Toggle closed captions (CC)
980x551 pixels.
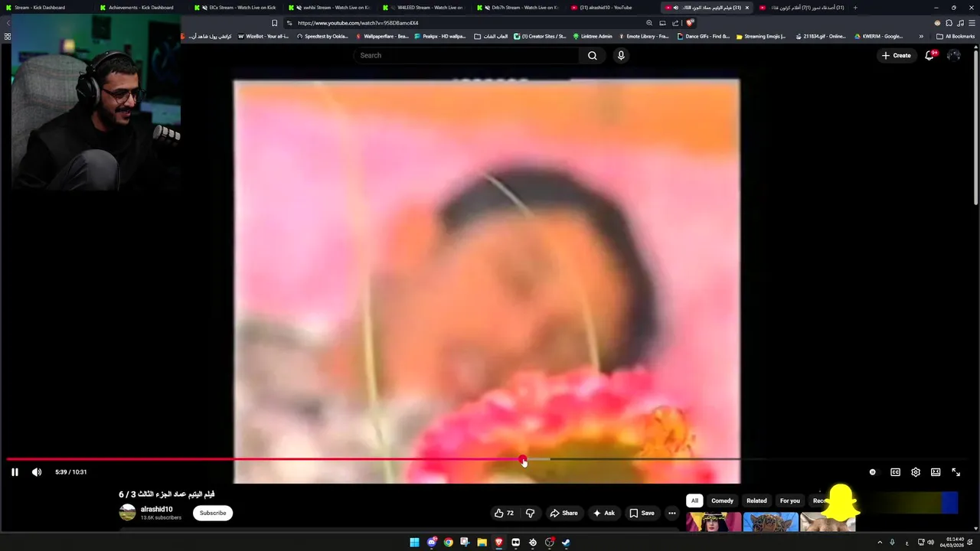[895, 472]
